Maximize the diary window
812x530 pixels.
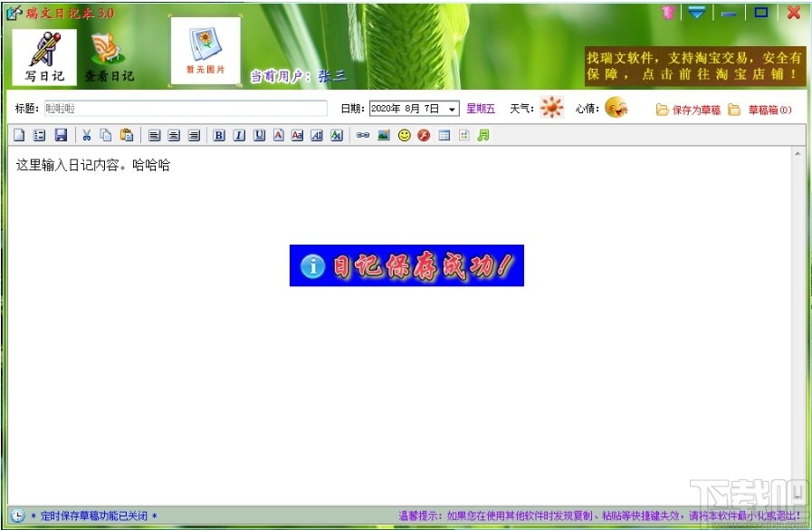(760, 13)
